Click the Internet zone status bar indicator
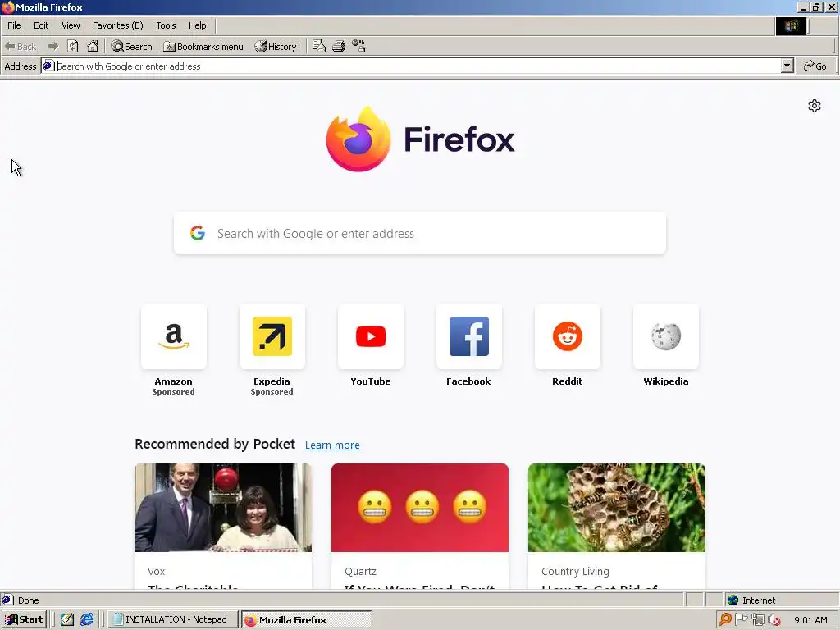Image resolution: width=840 pixels, height=630 pixels. (751, 600)
